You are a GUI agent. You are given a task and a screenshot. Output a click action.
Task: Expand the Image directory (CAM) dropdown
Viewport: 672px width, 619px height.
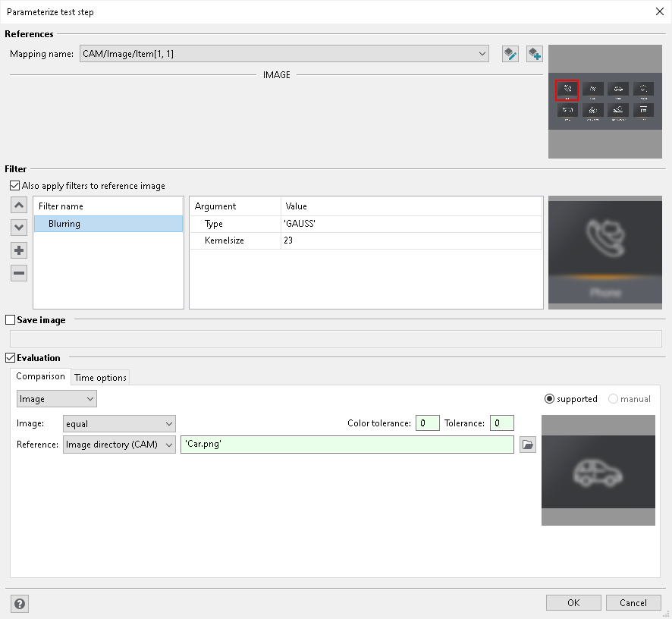(119, 445)
